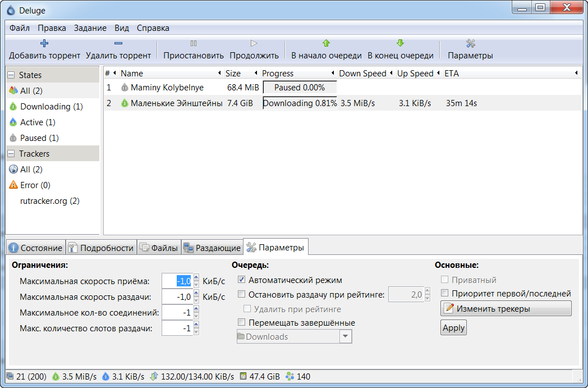Click the connections count icon in status bar
Viewport: 588px width, 388px height.
[10, 376]
